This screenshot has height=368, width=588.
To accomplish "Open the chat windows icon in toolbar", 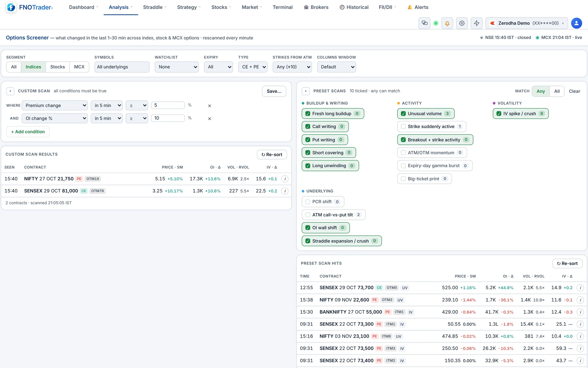I will tap(424, 23).
